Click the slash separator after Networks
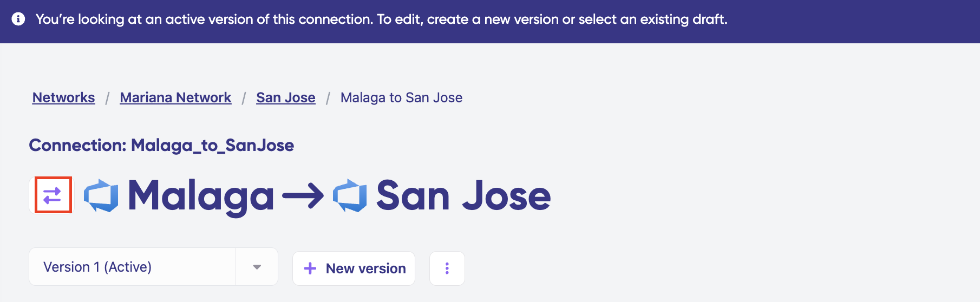Screen dimensions: 980x302 point(107,98)
